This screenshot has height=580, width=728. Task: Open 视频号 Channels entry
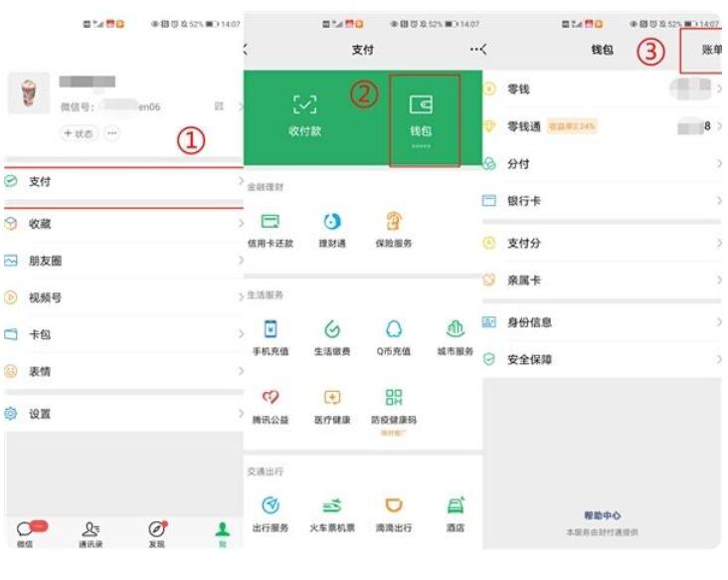[123, 297]
